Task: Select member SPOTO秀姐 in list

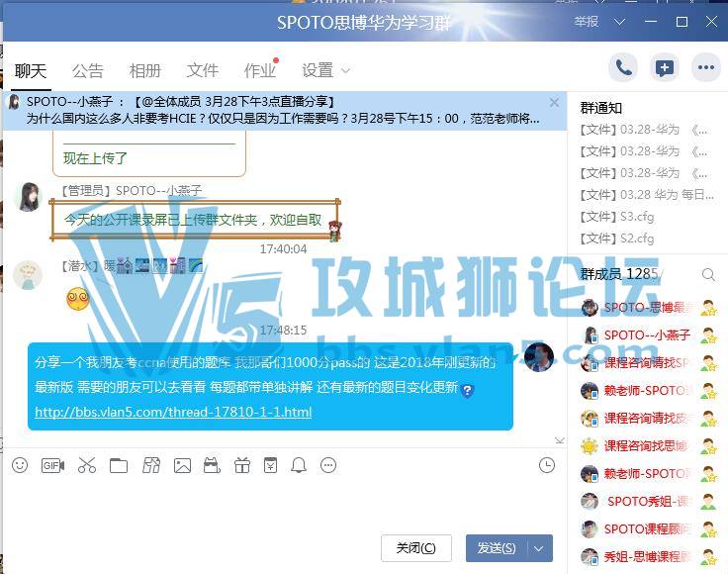Action: click(649, 501)
